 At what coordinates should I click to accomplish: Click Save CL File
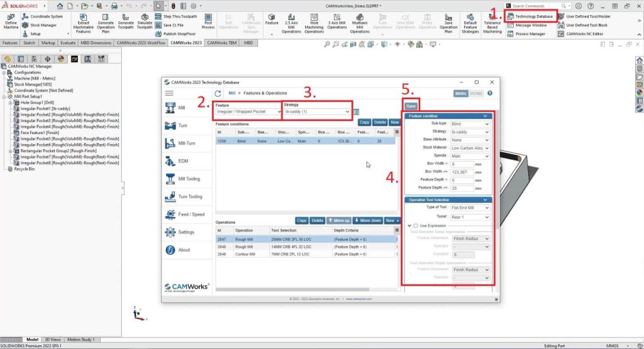(170, 25)
